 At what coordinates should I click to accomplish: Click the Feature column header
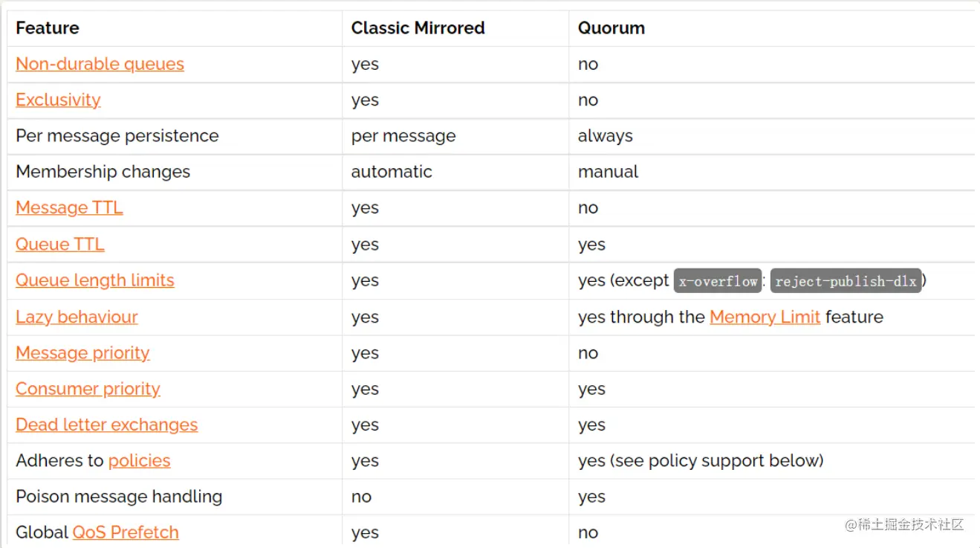(x=48, y=28)
